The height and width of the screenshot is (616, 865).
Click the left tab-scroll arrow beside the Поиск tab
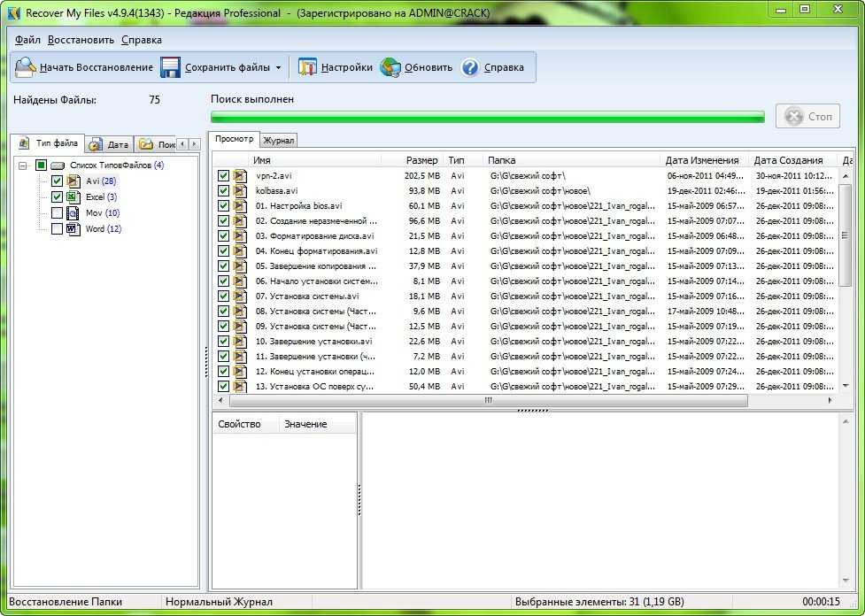183,144
